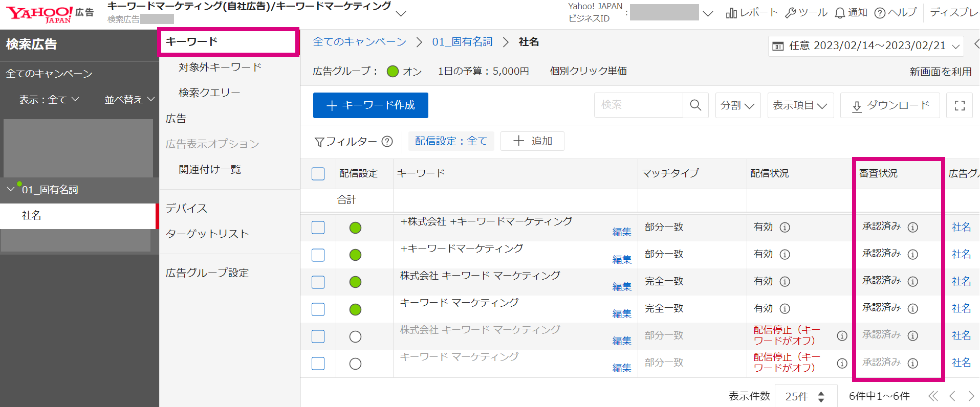Click the calendar icon in date range
Image resolution: width=980 pixels, height=407 pixels.
click(778, 46)
